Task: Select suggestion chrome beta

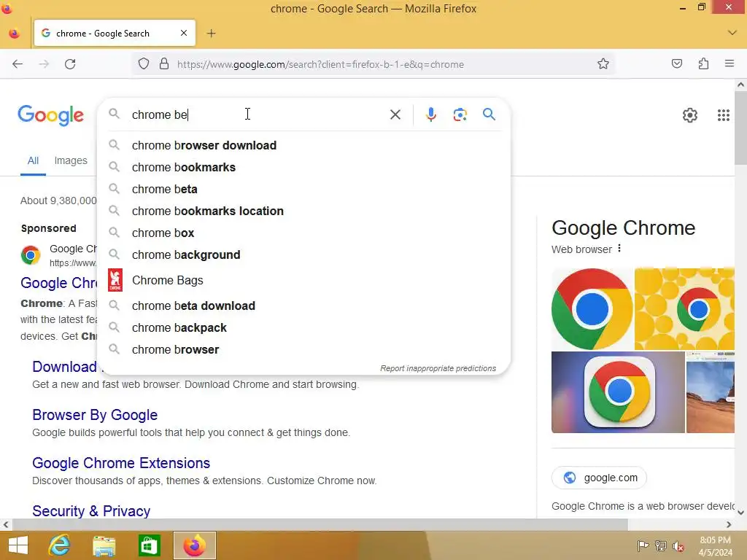Action: [304, 189]
